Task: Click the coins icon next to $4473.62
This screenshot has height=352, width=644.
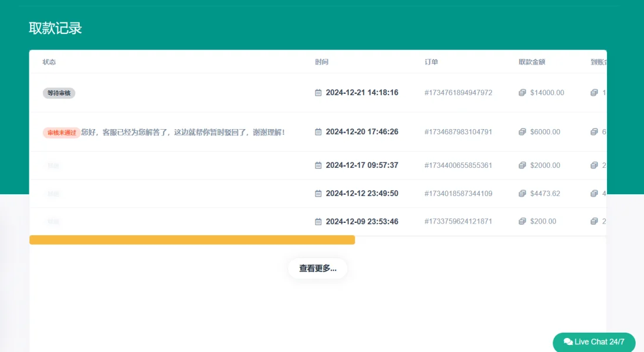Action: (x=521, y=193)
